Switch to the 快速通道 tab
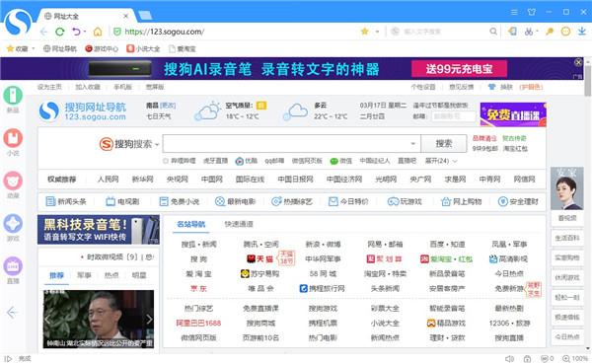 click(239, 224)
